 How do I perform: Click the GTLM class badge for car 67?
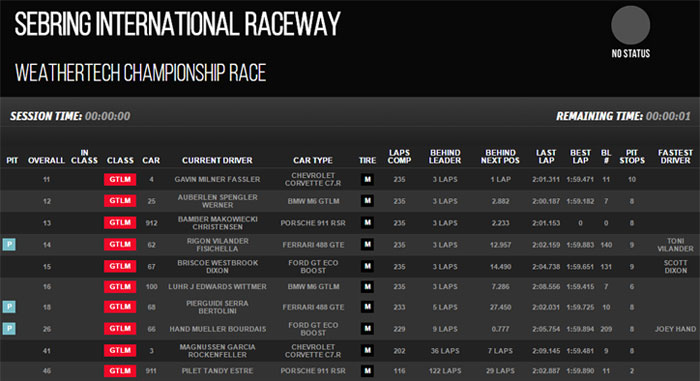click(x=120, y=266)
